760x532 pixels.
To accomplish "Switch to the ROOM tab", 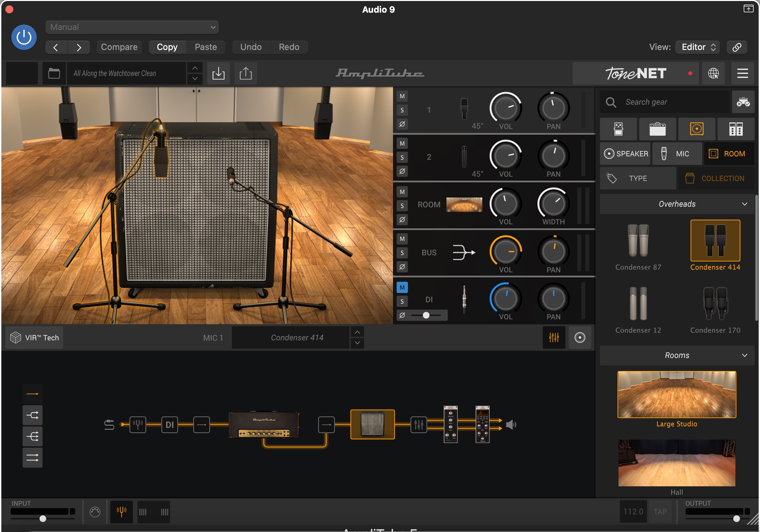I will point(729,154).
